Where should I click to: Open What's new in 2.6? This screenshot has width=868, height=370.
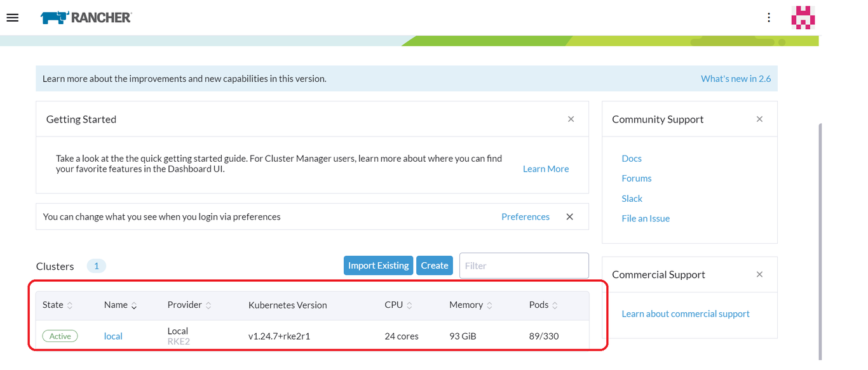click(x=736, y=79)
